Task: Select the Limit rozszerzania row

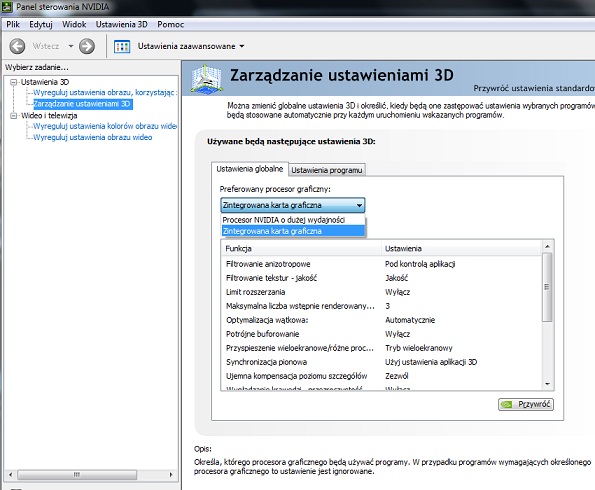Action: [381, 292]
